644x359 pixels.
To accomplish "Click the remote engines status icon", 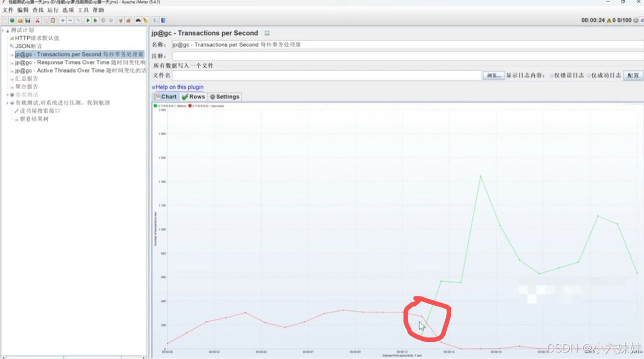I will pyautogui.click(x=636, y=20).
